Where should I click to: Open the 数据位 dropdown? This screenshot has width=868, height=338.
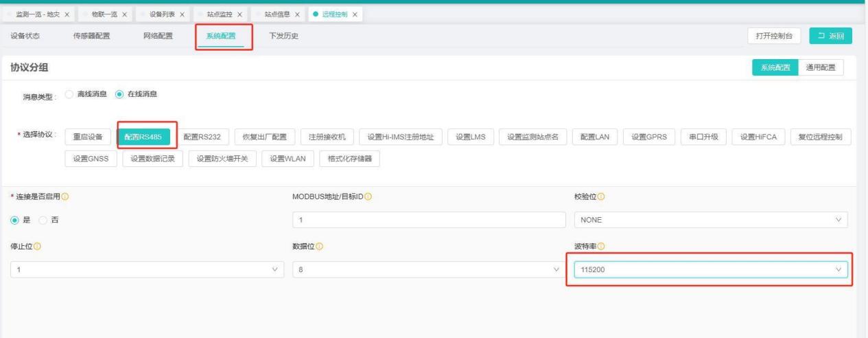click(426, 270)
